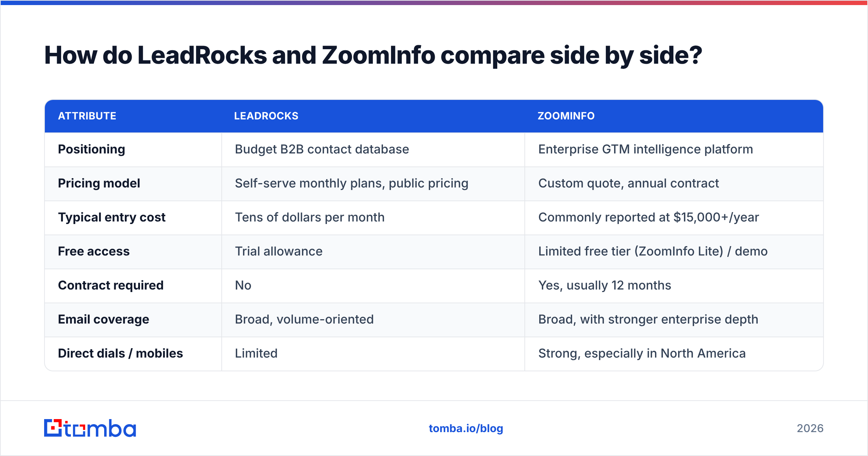This screenshot has height=456, width=868.
Task: Click the Free access row label
Action: (94, 251)
